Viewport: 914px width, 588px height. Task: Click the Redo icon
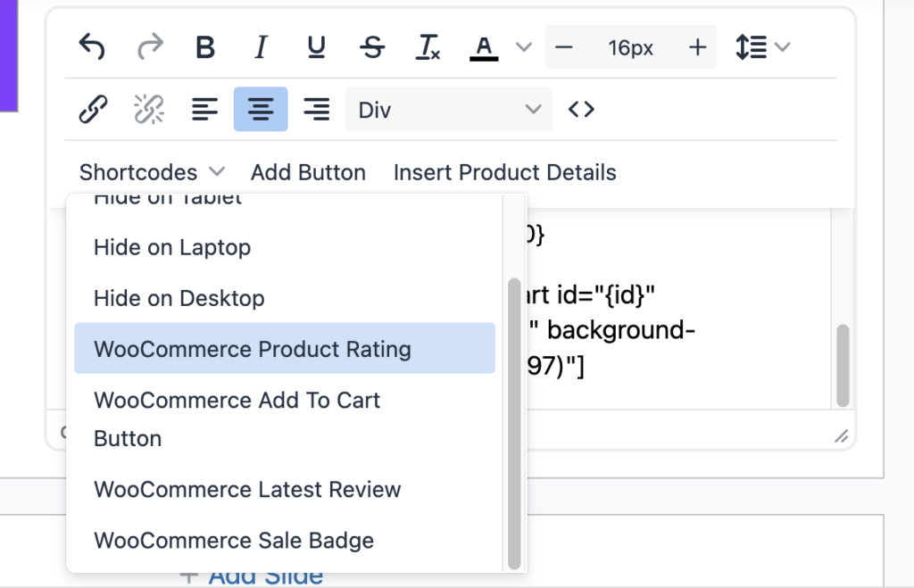tap(150, 46)
